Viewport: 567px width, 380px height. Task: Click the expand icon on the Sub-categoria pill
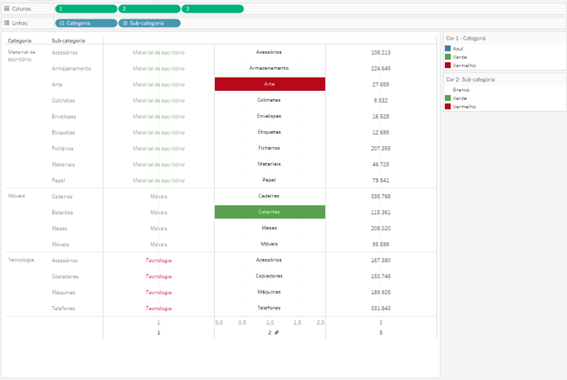(x=125, y=23)
